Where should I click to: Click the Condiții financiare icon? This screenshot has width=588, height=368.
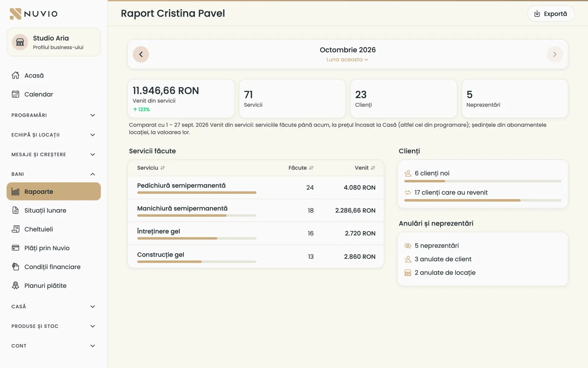coord(15,266)
